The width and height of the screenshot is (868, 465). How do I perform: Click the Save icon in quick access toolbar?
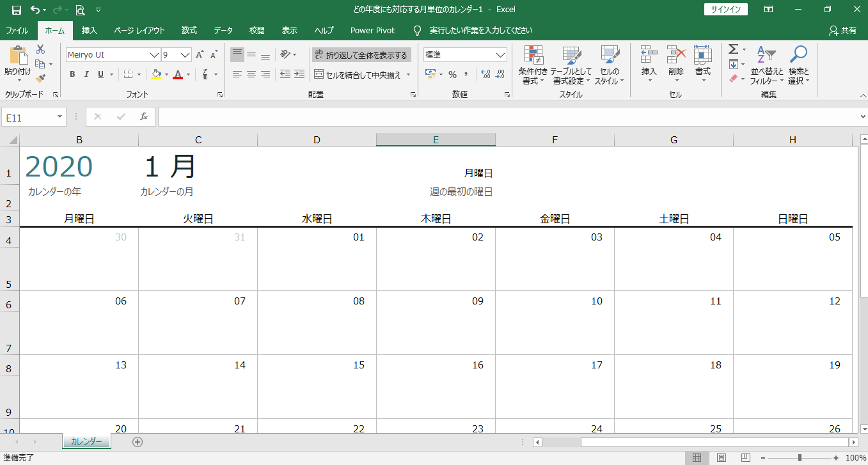[16, 10]
